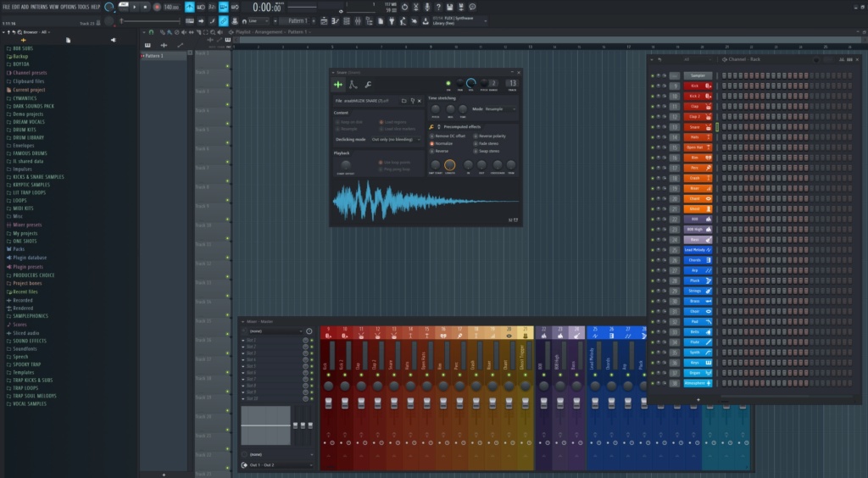Open the Declicking mode dropdown
This screenshot has width=868, height=478.
click(396, 139)
